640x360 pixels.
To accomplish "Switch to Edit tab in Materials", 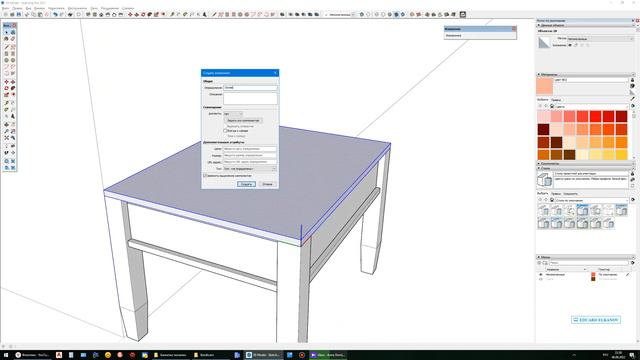I will tap(556, 100).
